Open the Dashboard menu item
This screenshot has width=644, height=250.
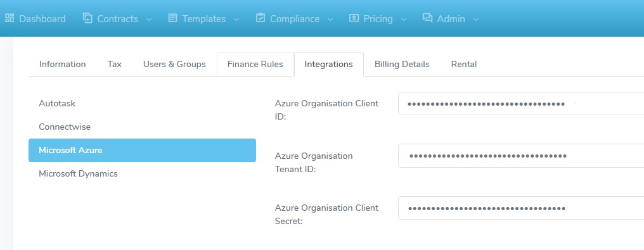42,19
